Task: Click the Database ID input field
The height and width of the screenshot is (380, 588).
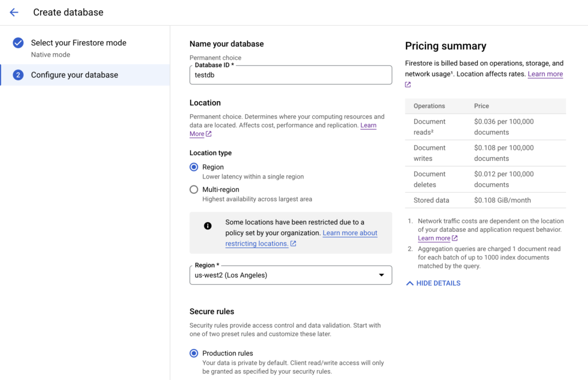Action: click(291, 76)
